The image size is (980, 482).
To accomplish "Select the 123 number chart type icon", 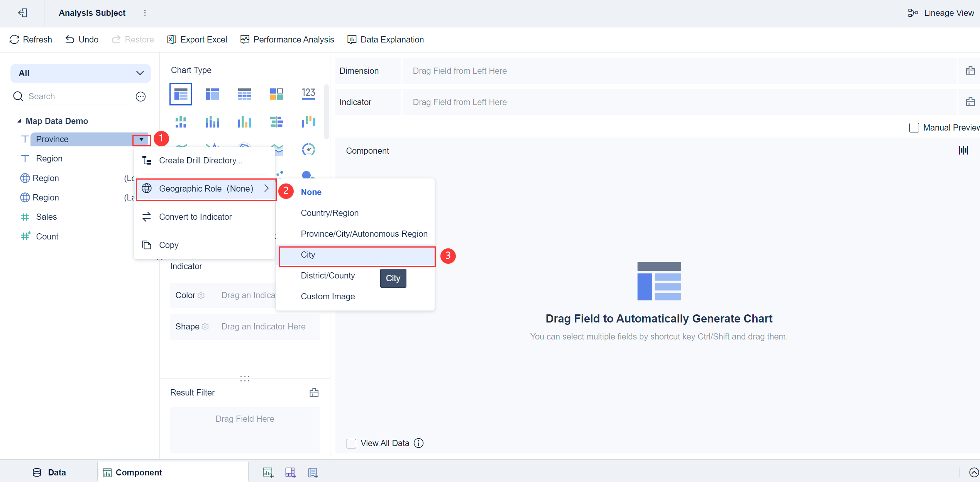I will pos(308,94).
